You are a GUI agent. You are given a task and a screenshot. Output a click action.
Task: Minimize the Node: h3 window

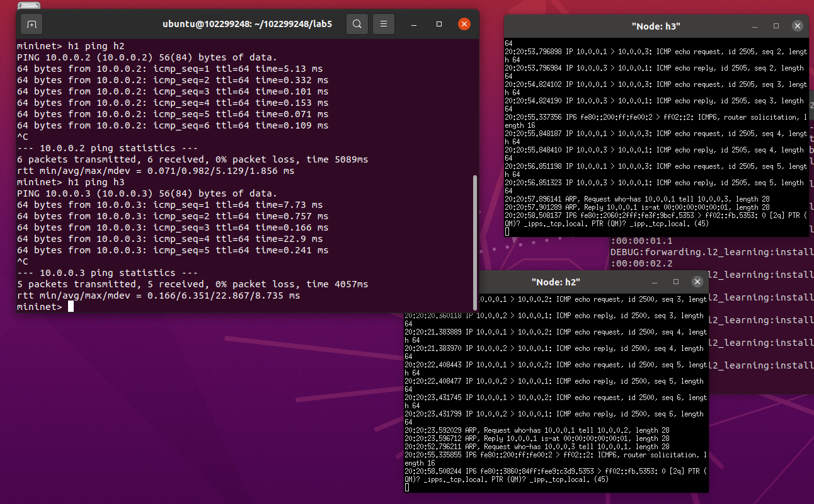[755, 26]
